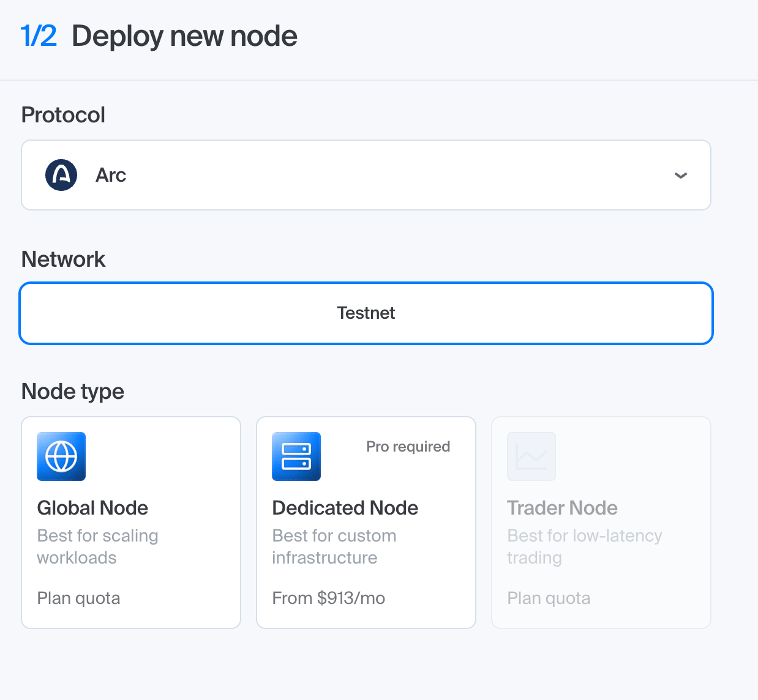Image resolution: width=758 pixels, height=700 pixels.
Task: Click the From $913/mo price text
Action: tap(329, 598)
